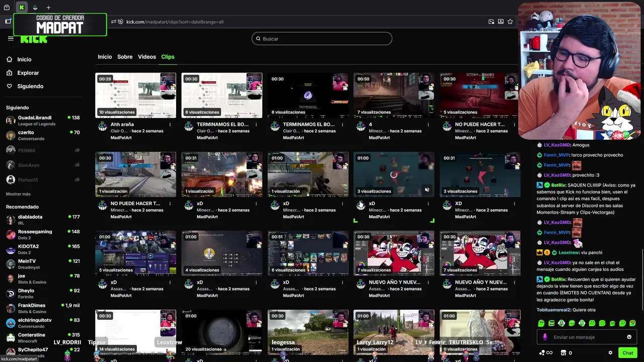
Task: Click the browser picture-in-picture icon left of downloads
Action: coord(491,22)
